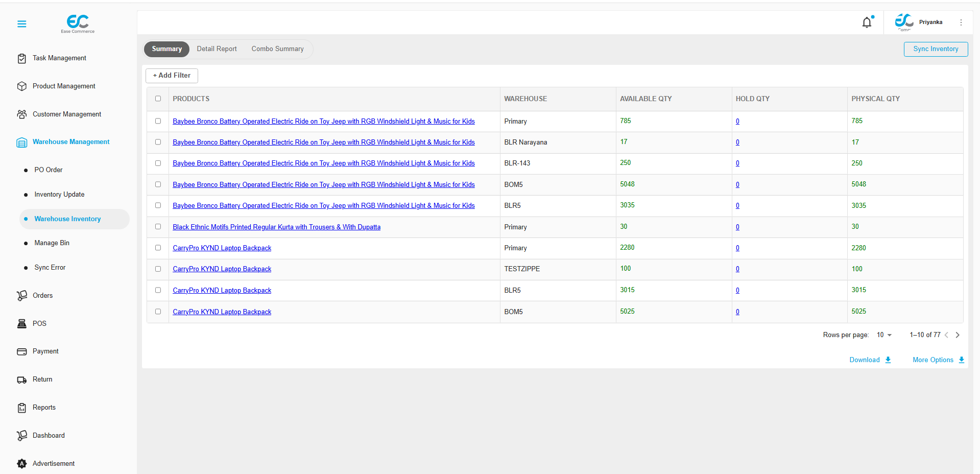
Task: Open the POS section icon
Action: [x=21, y=323]
